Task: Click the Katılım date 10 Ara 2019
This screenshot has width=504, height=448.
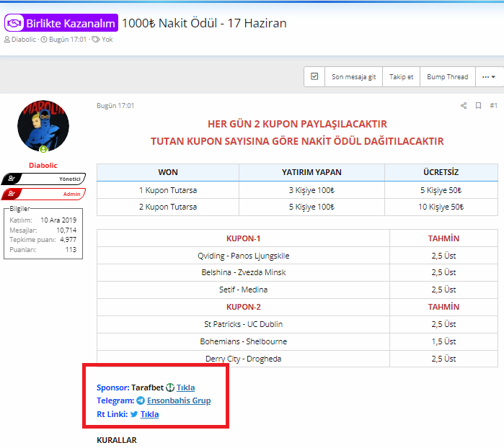Action: coord(58,220)
